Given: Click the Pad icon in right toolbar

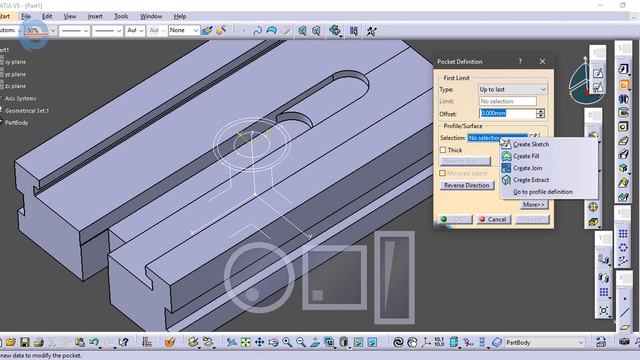Looking at the screenshot, I should pyautogui.click(x=623, y=69).
